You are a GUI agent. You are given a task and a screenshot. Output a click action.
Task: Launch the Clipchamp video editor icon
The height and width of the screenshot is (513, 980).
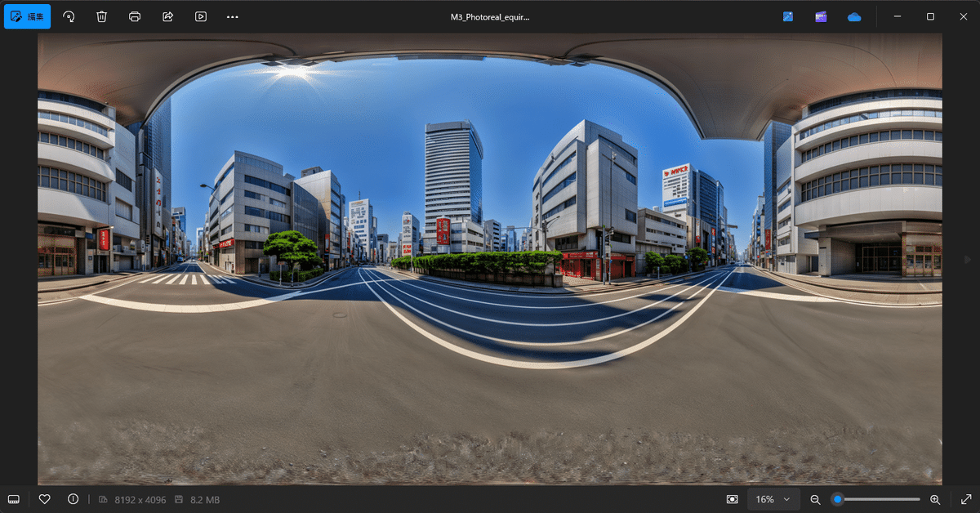821,16
